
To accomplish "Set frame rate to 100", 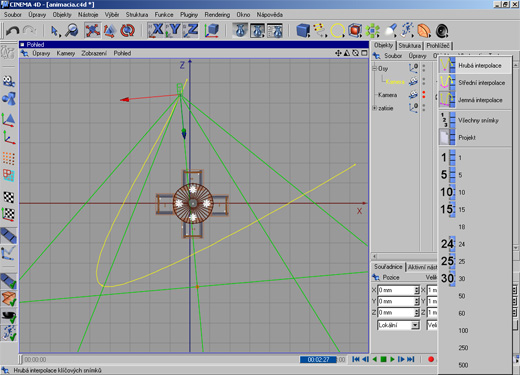I will (x=475, y=331).
